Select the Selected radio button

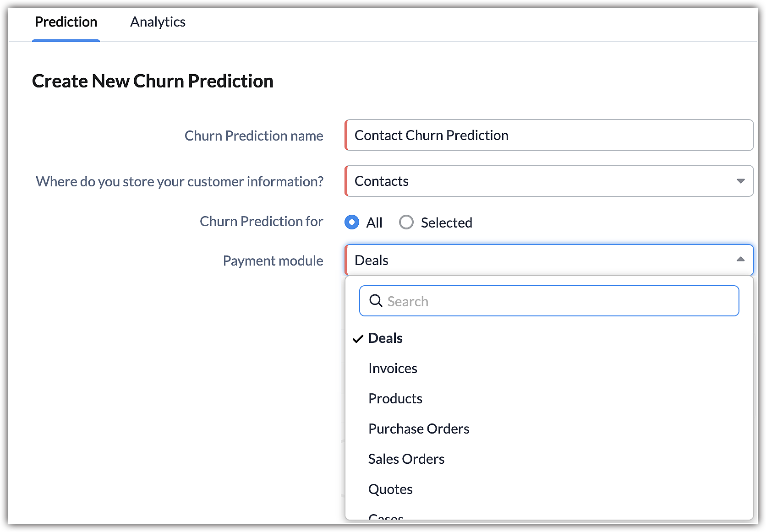coord(406,223)
